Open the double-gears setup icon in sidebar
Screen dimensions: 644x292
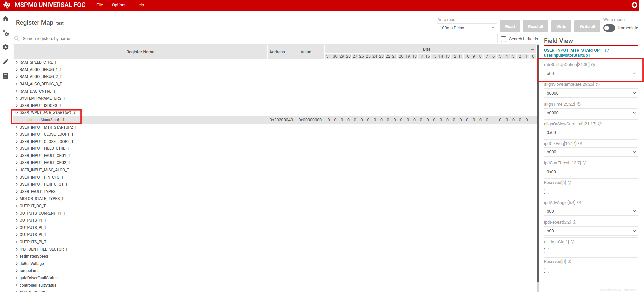[6, 33]
